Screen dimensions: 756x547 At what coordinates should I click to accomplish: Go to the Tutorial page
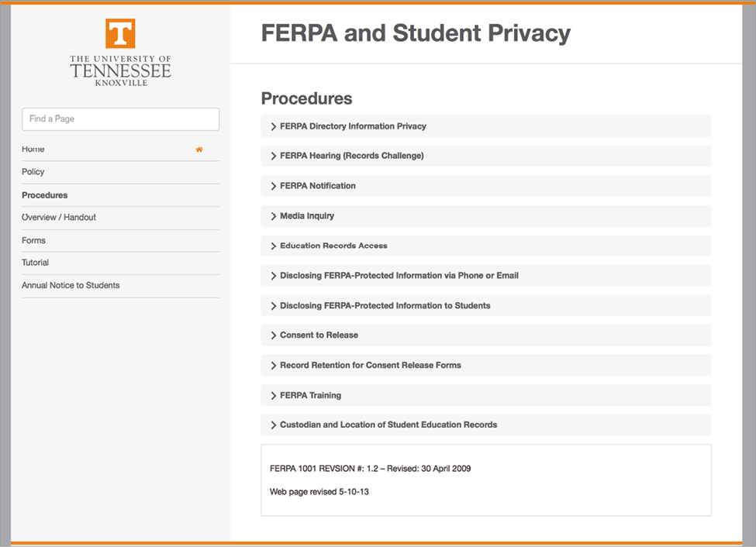coord(35,262)
